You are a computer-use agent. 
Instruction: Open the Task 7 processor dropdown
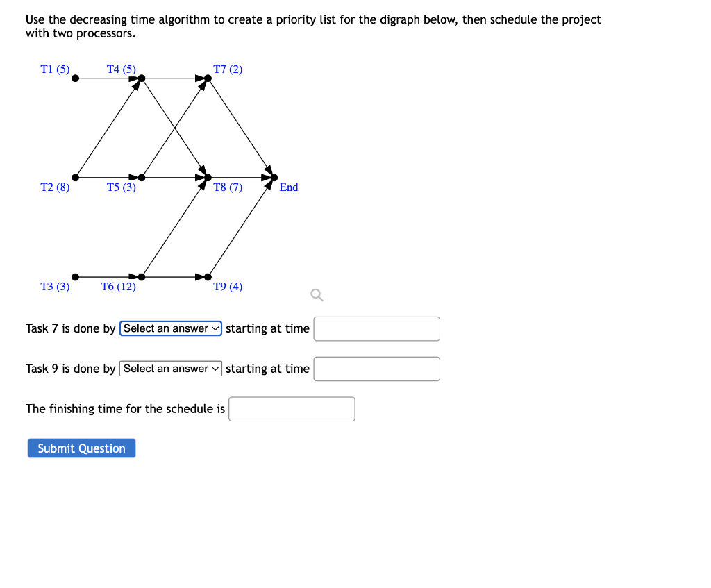coord(170,328)
